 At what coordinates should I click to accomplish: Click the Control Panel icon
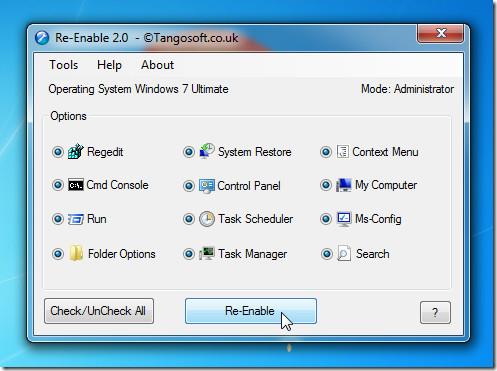[x=207, y=186]
